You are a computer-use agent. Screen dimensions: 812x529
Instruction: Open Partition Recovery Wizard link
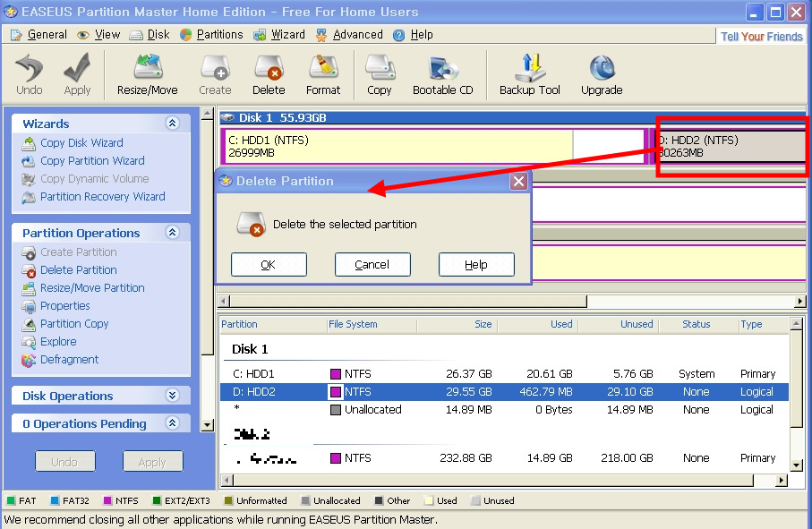[102, 197]
